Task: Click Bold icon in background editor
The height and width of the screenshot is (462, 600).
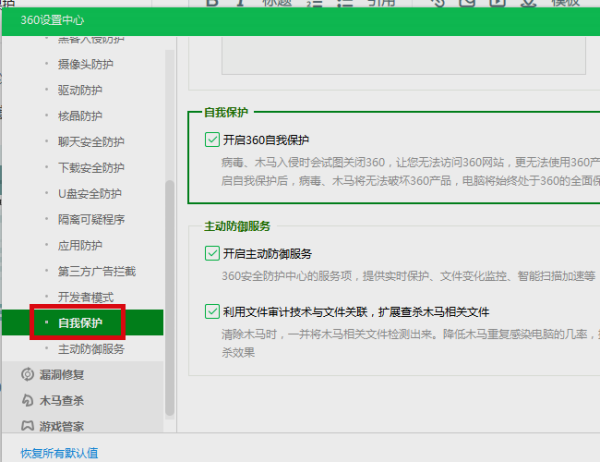Action: point(212,3)
